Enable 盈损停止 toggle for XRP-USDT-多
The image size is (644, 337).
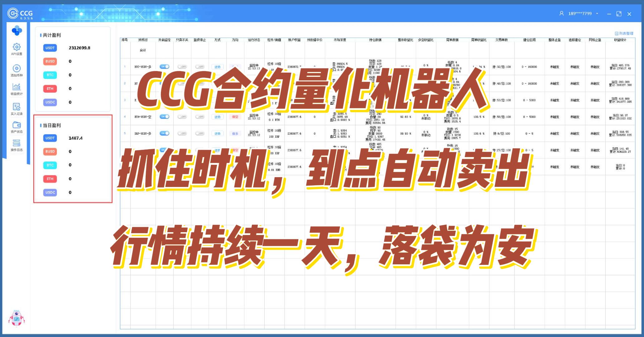click(200, 133)
